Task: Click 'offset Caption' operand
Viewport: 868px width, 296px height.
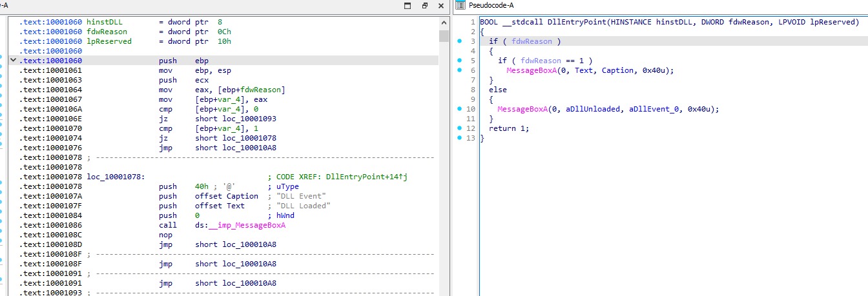Action: pyautogui.click(x=227, y=196)
